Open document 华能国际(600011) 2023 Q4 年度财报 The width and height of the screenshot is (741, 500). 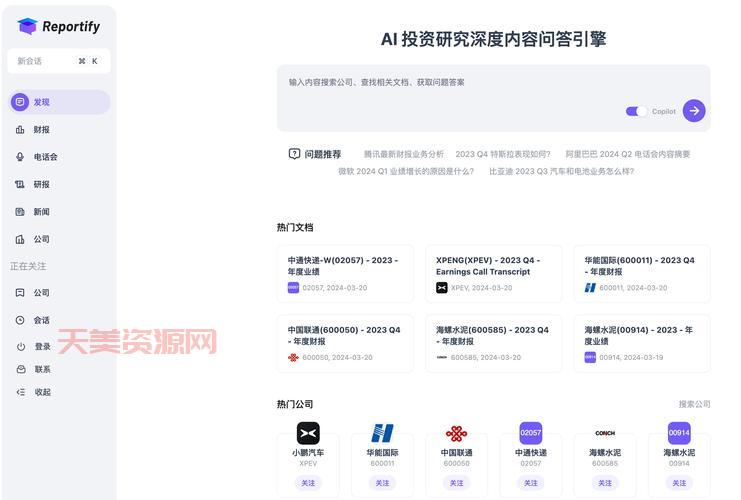coord(642,274)
